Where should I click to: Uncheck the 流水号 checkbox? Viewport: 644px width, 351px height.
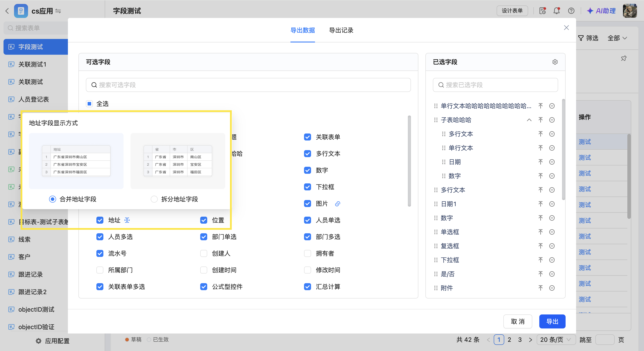100,253
